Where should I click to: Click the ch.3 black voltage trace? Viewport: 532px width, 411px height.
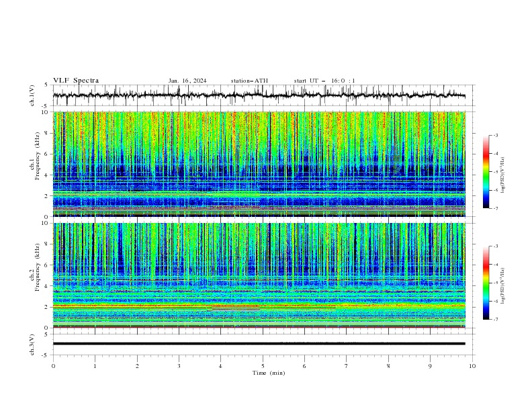pos(259,344)
